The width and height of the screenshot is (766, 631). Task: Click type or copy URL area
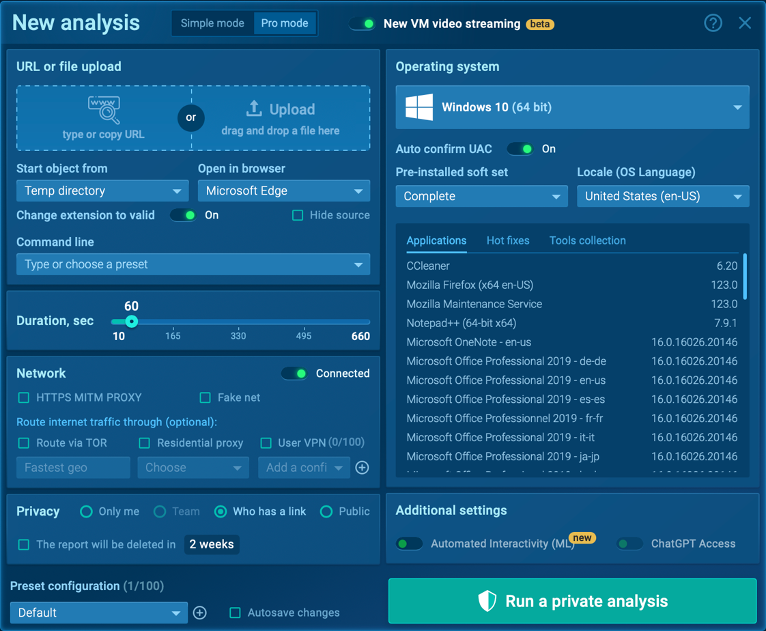tap(104, 118)
